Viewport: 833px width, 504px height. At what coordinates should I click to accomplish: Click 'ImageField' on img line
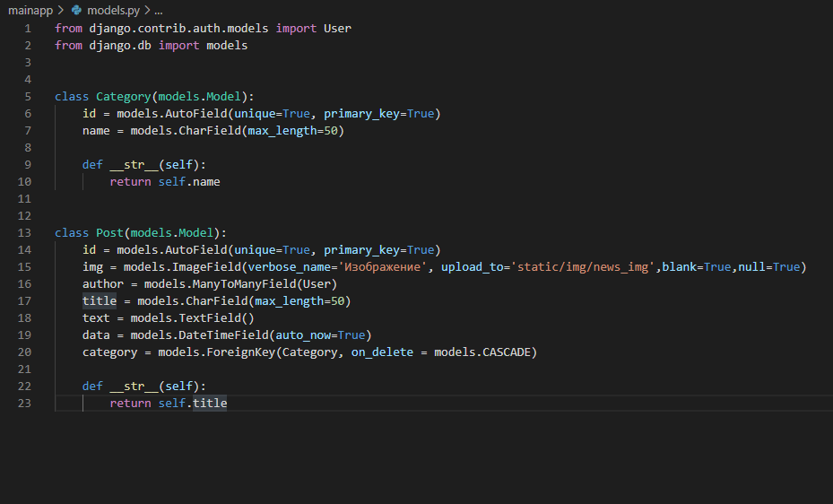point(206,267)
